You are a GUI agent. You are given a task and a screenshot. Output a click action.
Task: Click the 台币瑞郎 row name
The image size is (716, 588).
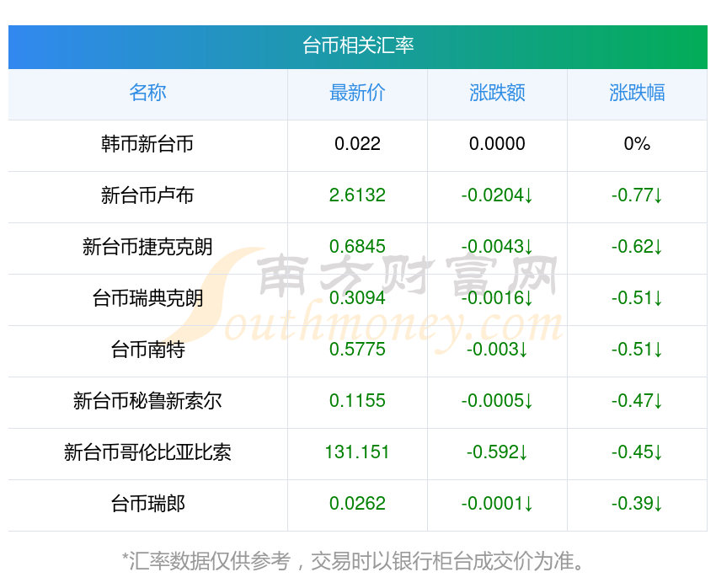147,504
